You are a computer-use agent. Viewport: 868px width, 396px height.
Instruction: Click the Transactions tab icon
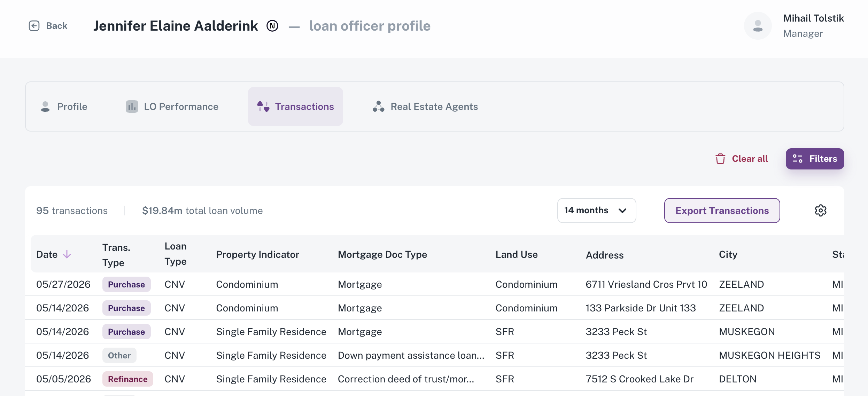(x=263, y=106)
